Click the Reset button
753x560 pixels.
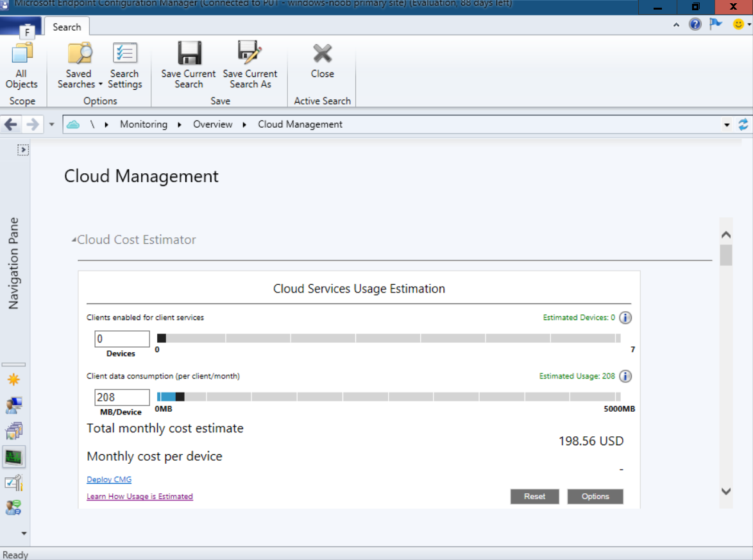coord(534,496)
